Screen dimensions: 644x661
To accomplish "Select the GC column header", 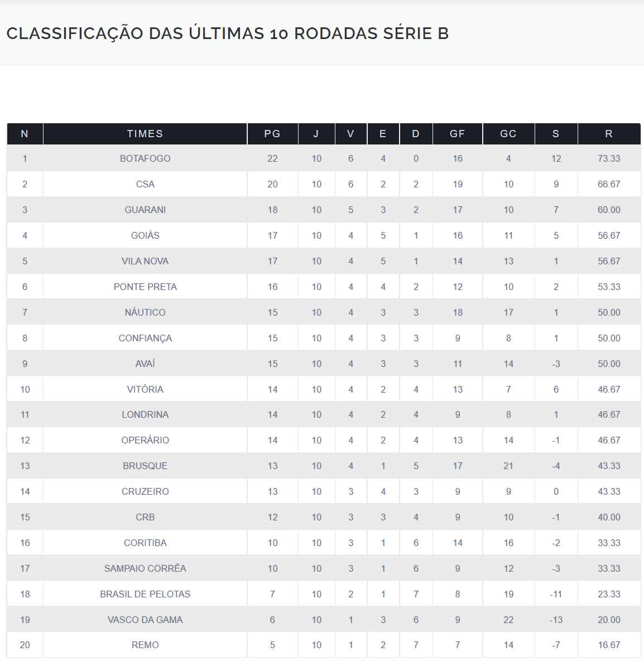I will pos(508,134).
